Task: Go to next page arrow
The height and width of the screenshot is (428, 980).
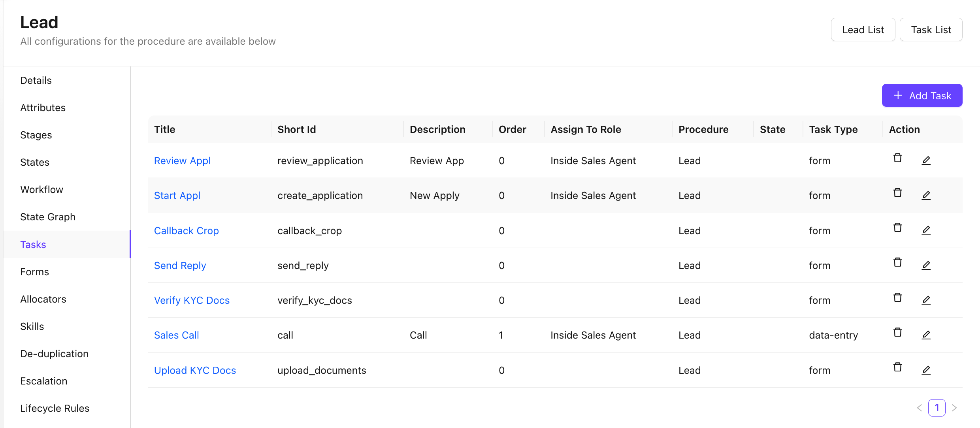Action: (x=954, y=408)
